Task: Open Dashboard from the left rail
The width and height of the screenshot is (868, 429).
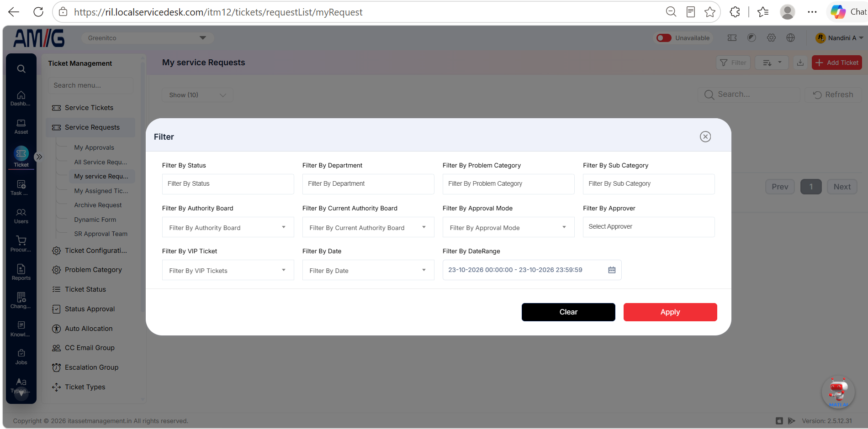Action: point(21,98)
